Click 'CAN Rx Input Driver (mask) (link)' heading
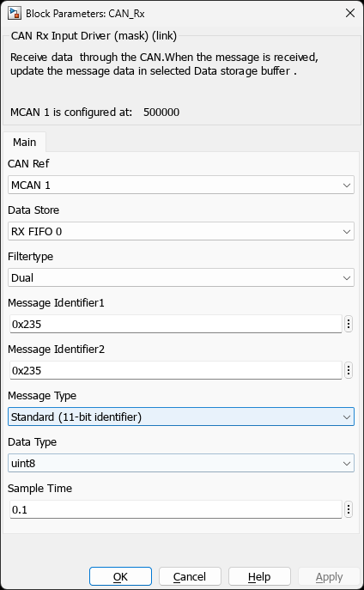364x590 pixels. coord(94,36)
